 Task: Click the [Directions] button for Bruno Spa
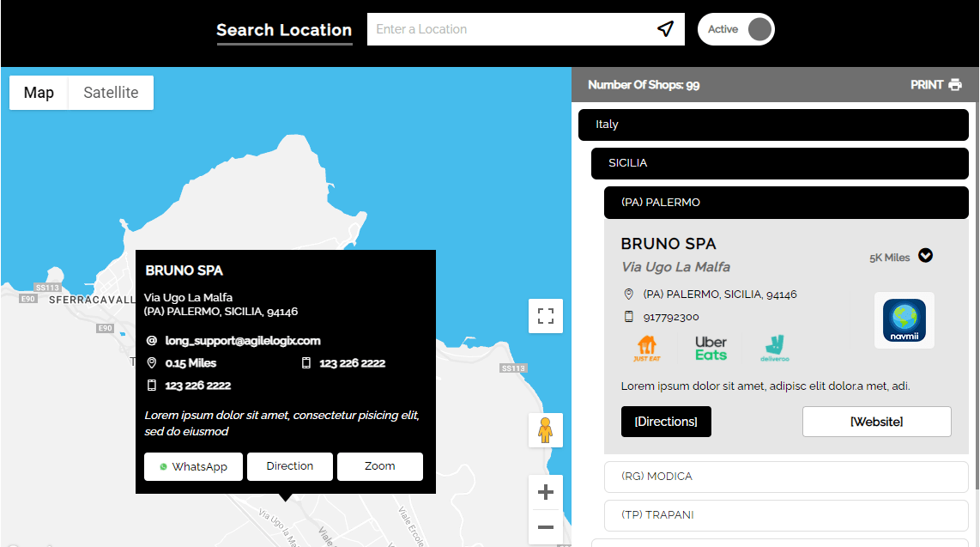(666, 422)
